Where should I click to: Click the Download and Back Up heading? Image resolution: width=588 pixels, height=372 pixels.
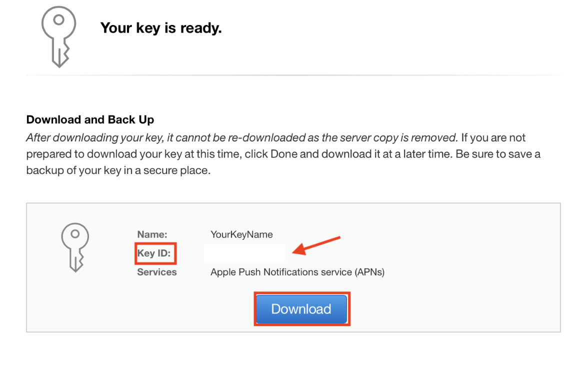coord(90,119)
